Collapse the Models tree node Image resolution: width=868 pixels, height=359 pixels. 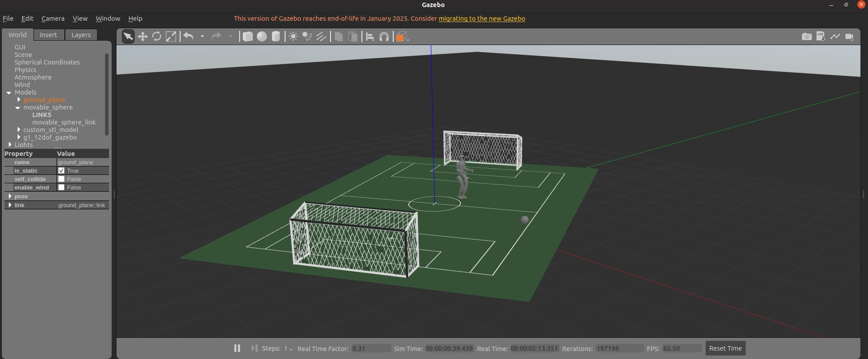point(9,93)
